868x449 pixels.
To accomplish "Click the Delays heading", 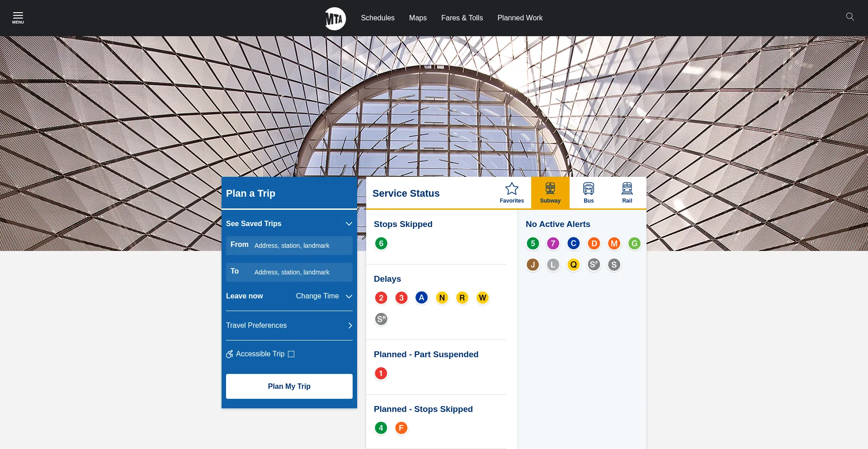I will pos(387,279).
